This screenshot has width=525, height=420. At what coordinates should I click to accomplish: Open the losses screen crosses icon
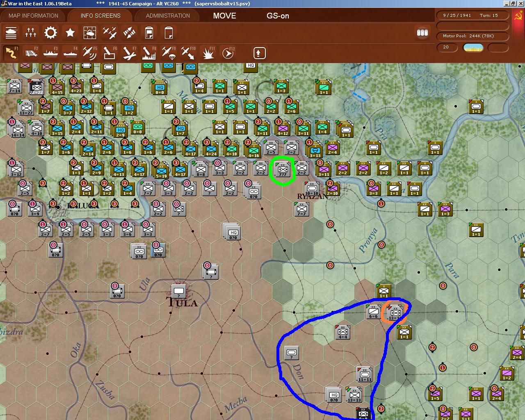[x=31, y=32]
